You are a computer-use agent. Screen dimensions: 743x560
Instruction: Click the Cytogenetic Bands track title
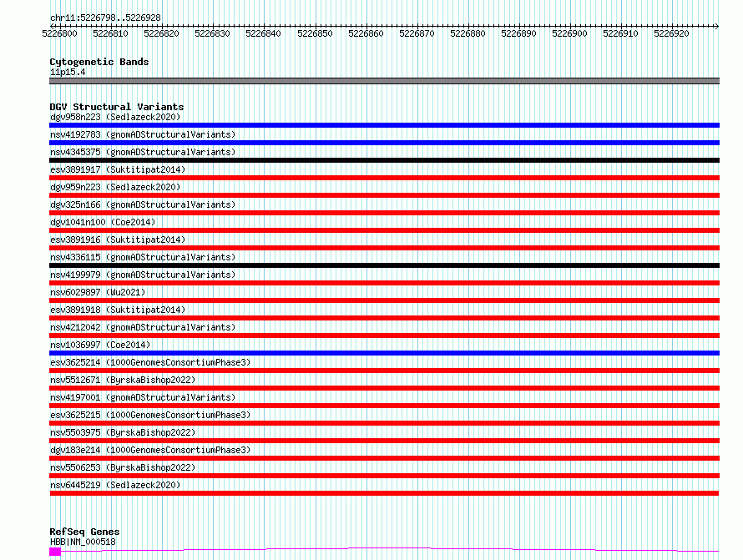99,62
